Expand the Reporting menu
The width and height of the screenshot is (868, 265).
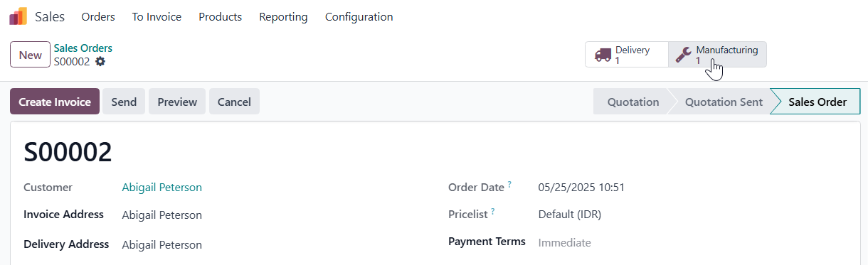point(283,16)
